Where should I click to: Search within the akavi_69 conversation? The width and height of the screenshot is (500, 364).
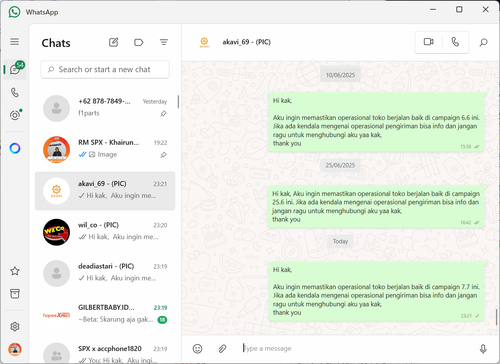(x=483, y=42)
